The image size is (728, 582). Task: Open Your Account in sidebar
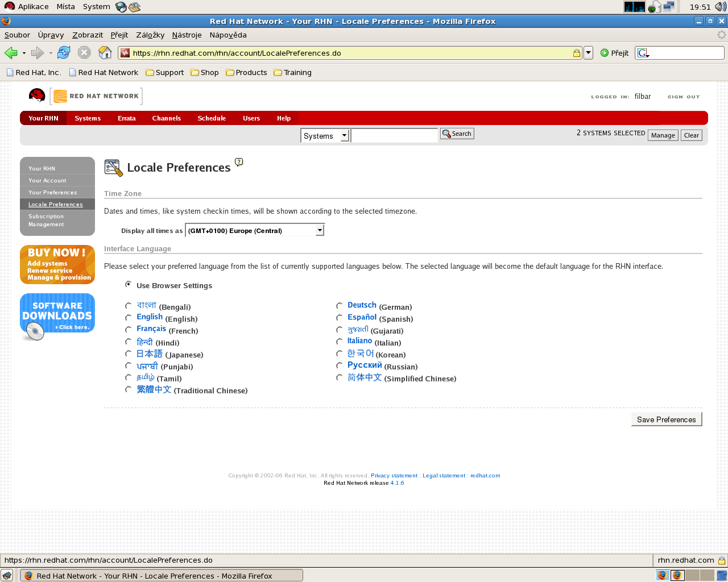click(47, 181)
